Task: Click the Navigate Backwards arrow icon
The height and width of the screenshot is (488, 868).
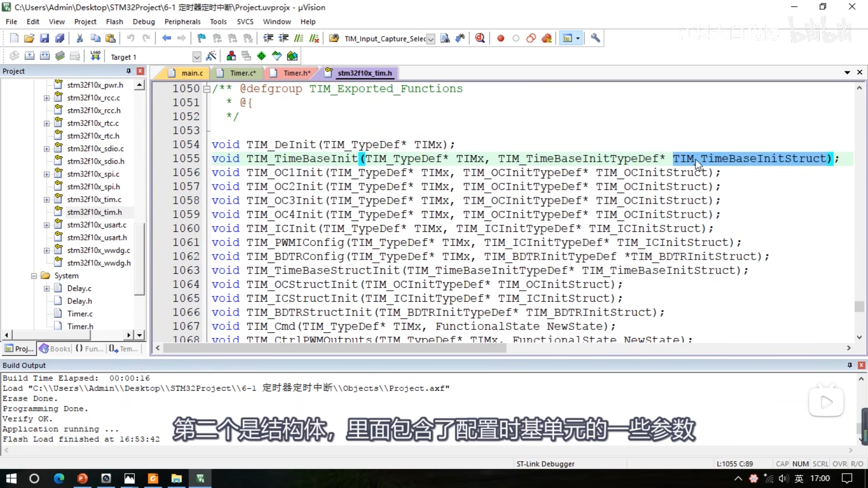Action: [x=166, y=38]
